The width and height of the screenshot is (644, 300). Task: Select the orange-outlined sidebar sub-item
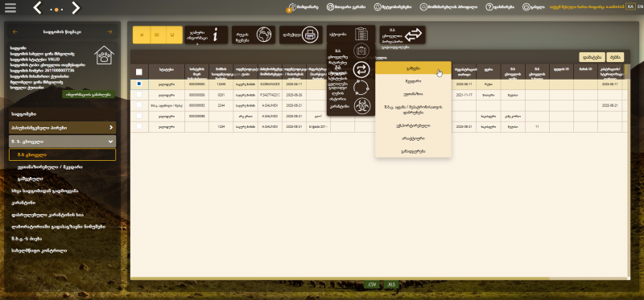coord(63,154)
